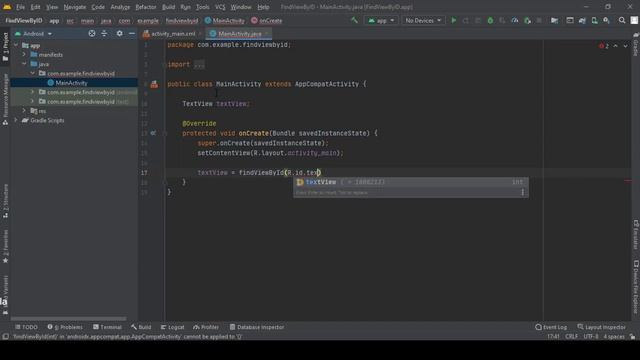
Task: Start debugging with the green bug icon
Action: [x=490, y=20]
